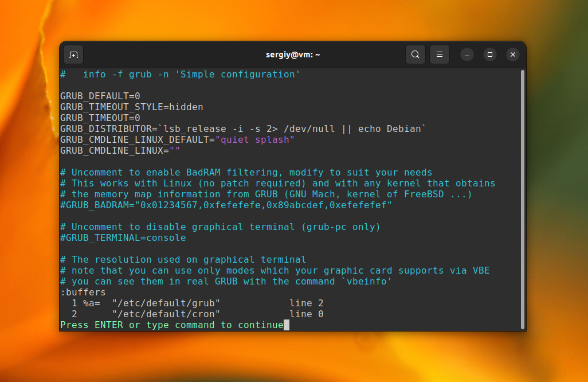
Task: Place cursor on GRUB_DEFAULT=0 line
Action: (x=100, y=96)
